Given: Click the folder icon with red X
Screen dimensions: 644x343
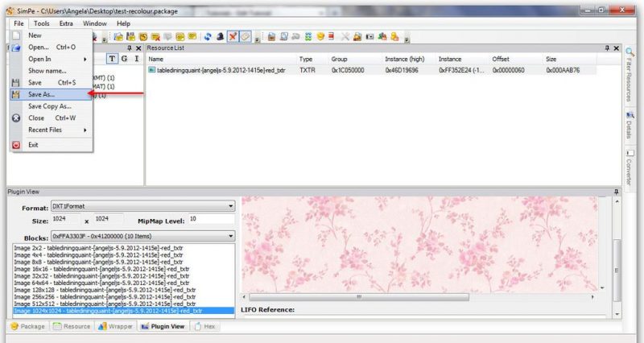Looking at the screenshot, I should pos(155,37).
